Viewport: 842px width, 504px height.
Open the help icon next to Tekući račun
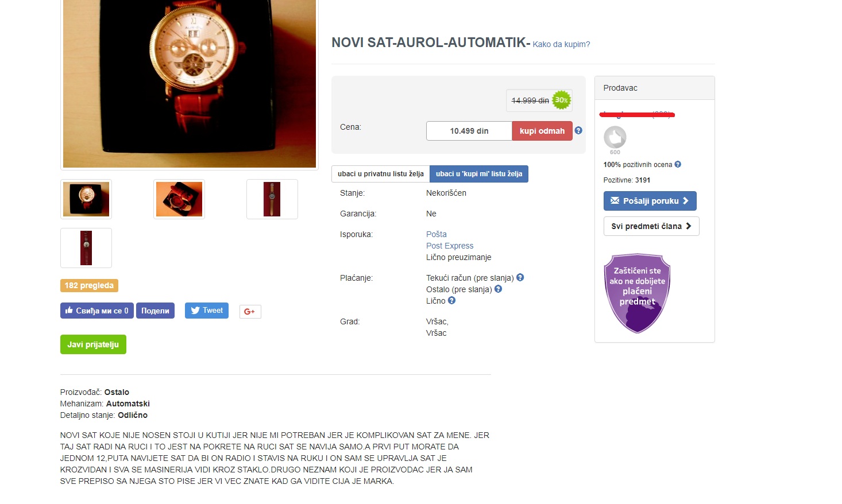coord(520,277)
